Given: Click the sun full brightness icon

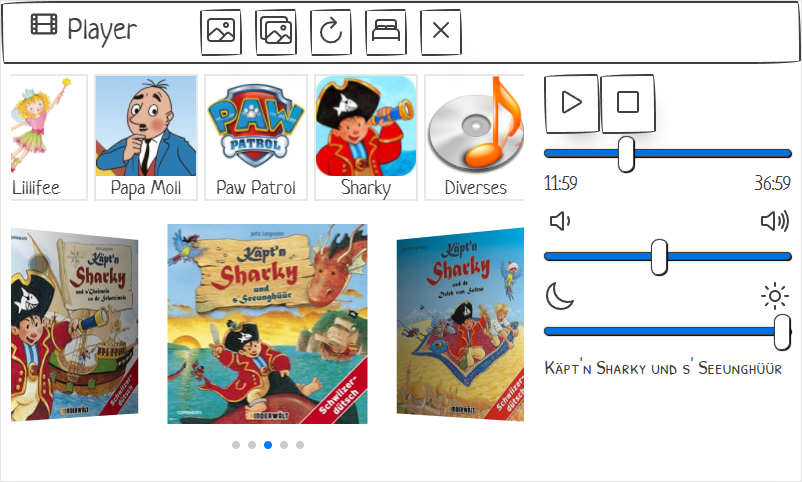Looking at the screenshot, I should coord(775,296).
